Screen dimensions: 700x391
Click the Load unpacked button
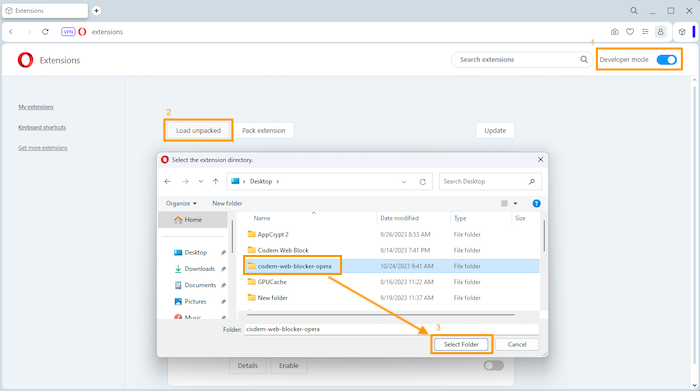[x=198, y=130]
